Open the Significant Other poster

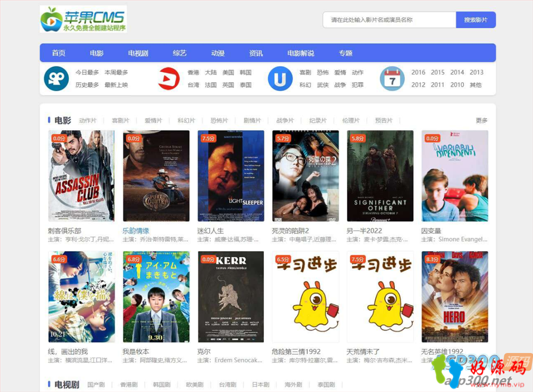(x=380, y=176)
